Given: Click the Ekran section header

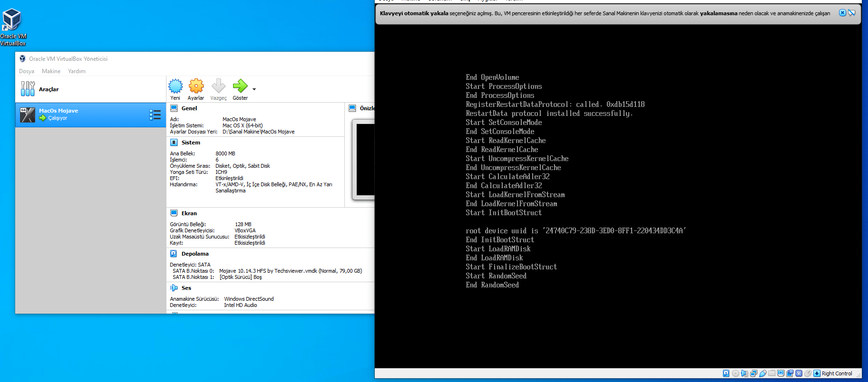Looking at the screenshot, I should tap(189, 213).
